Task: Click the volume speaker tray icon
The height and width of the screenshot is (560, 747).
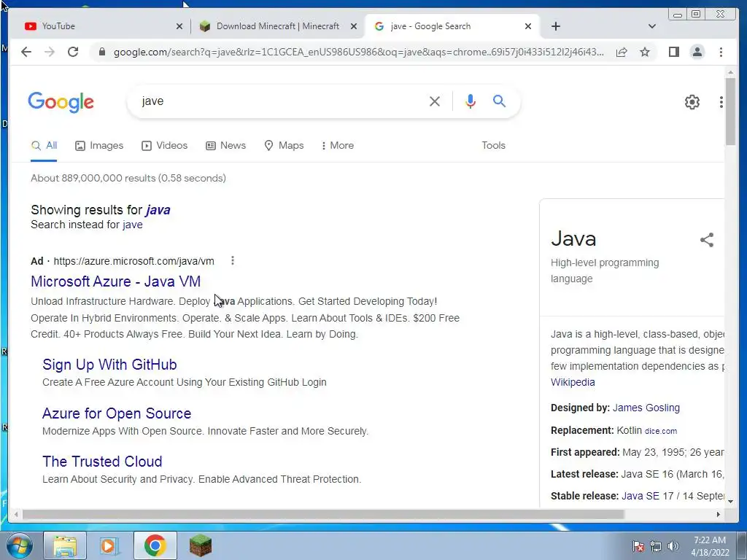Action: (x=673, y=546)
